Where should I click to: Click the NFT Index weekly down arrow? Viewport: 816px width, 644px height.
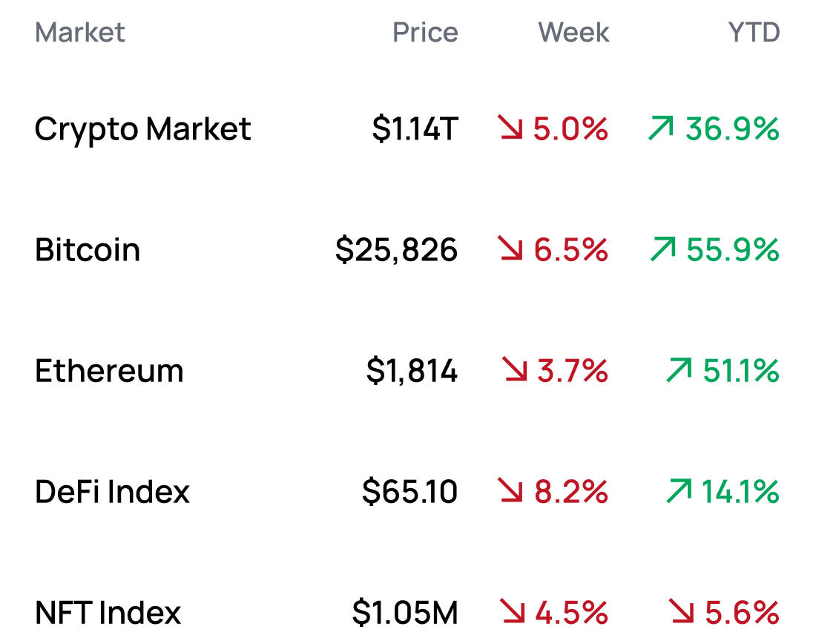click(511, 612)
